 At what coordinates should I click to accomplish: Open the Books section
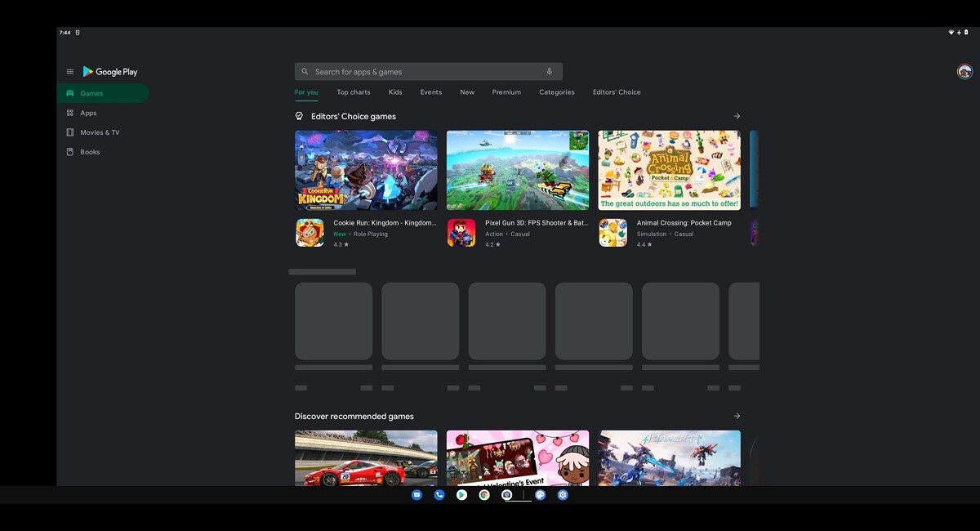click(x=88, y=151)
